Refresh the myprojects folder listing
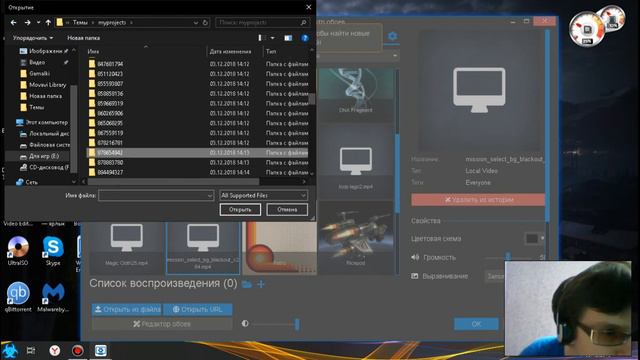This screenshot has width=640, height=360. 205,22
